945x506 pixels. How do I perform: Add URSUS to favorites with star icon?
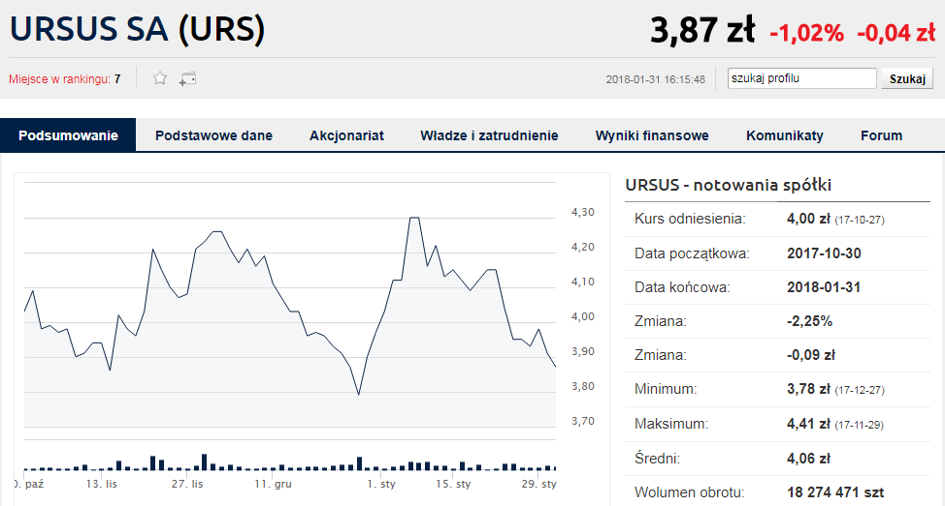click(160, 78)
